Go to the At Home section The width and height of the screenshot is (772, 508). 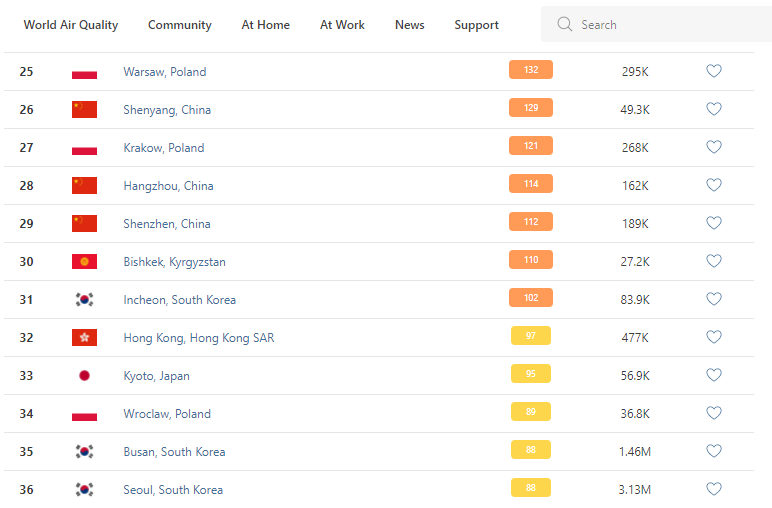[266, 25]
